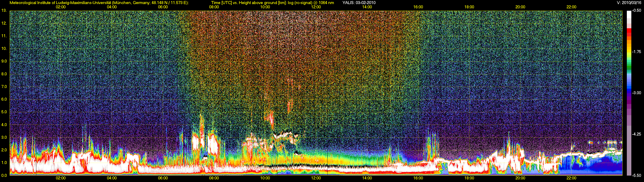Click the 3.0 height axis label
The width and height of the screenshot is (644, 182).
click(4, 137)
